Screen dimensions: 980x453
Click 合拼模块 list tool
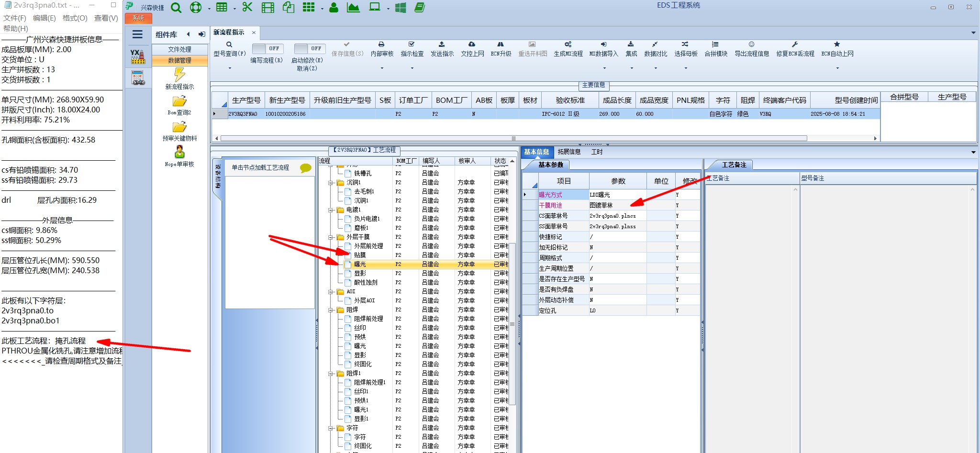(716, 49)
